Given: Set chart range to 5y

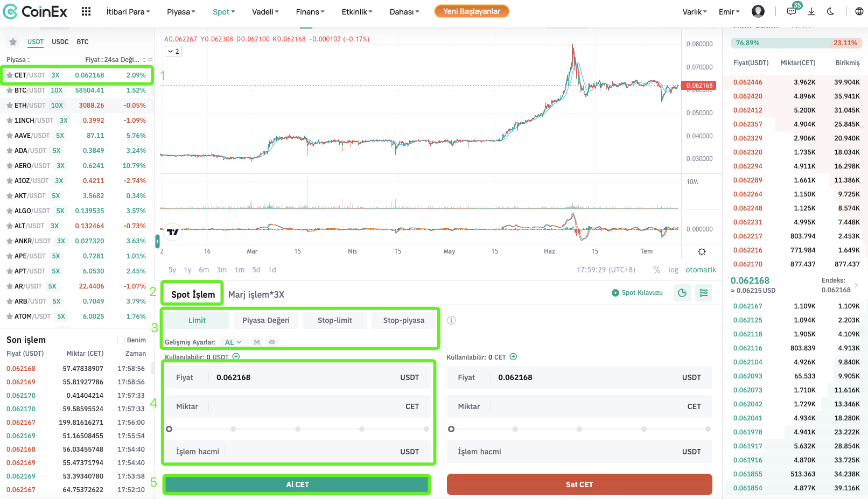Looking at the screenshot, I should click(x=172, y=270).
